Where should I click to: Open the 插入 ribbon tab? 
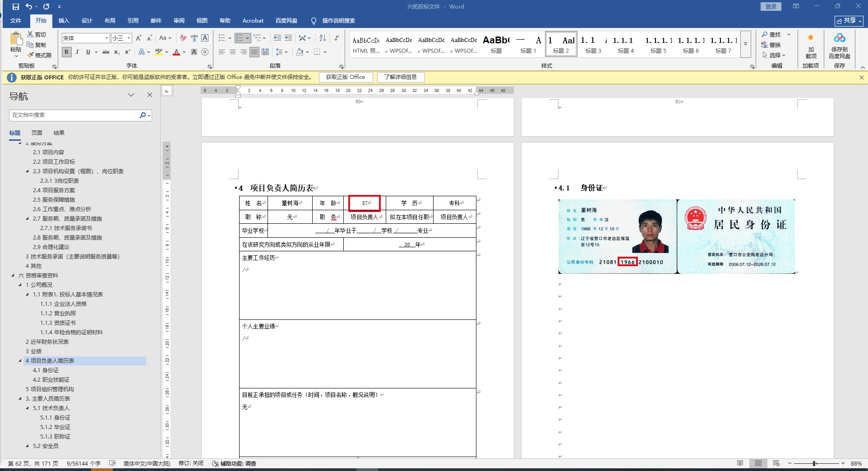coord(64,21)
